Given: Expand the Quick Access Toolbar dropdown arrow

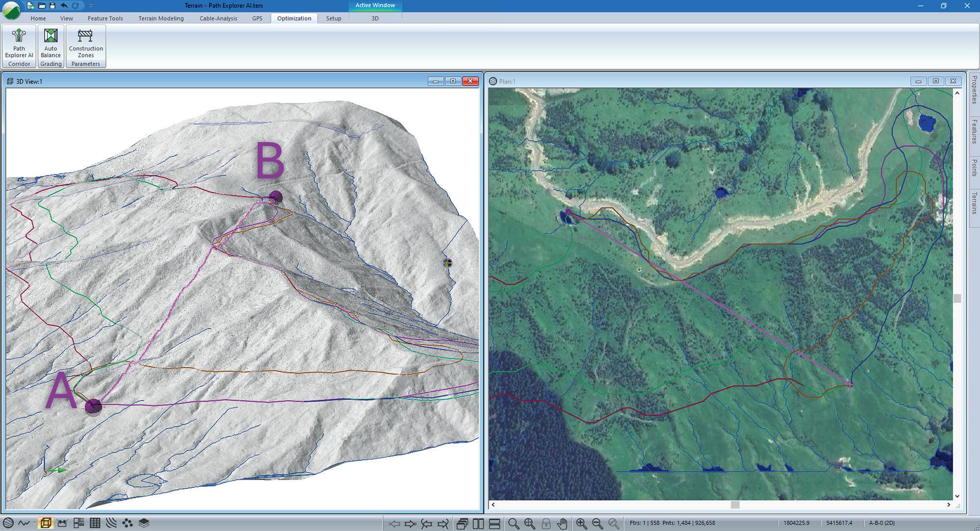Looking at the screenshot, I should 91,6.
